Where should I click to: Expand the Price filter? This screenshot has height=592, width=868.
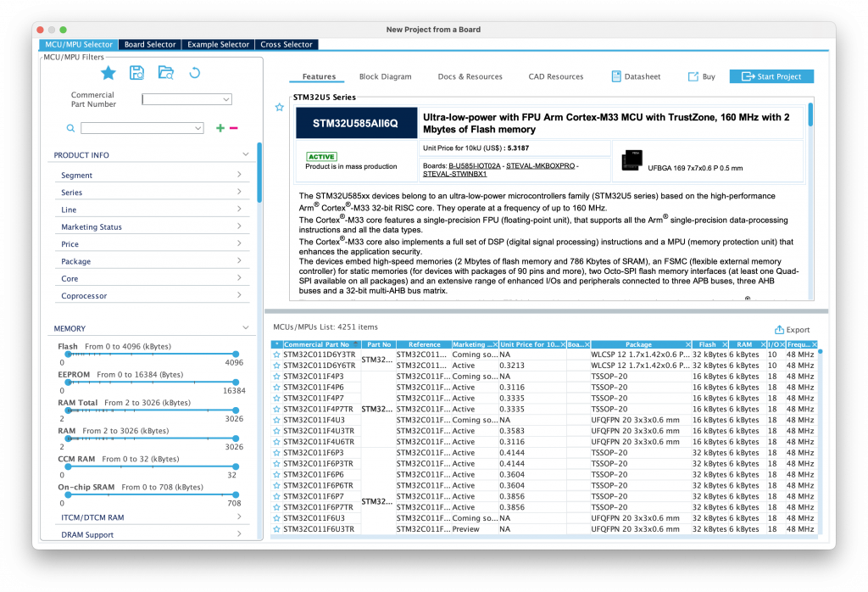tap(239, 243)
